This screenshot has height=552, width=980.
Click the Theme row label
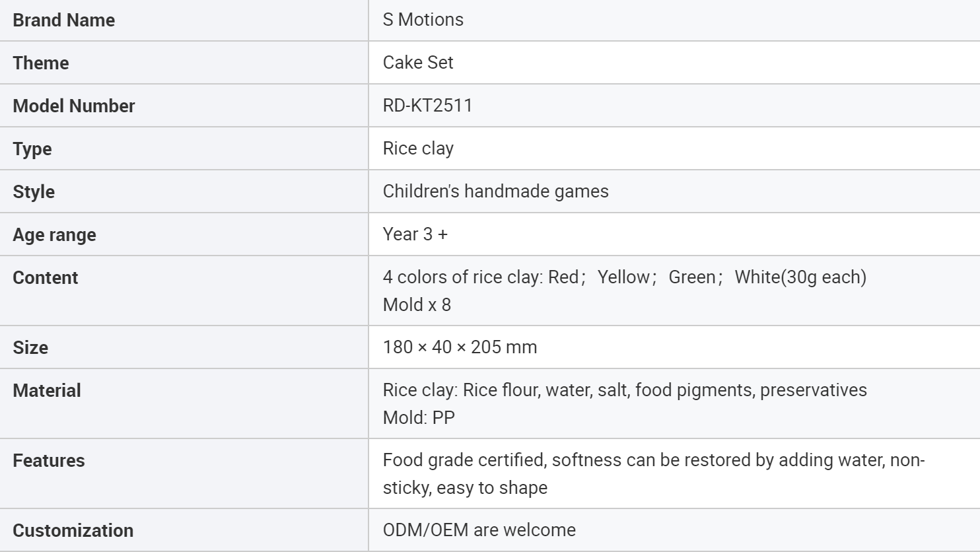point(41,63)
